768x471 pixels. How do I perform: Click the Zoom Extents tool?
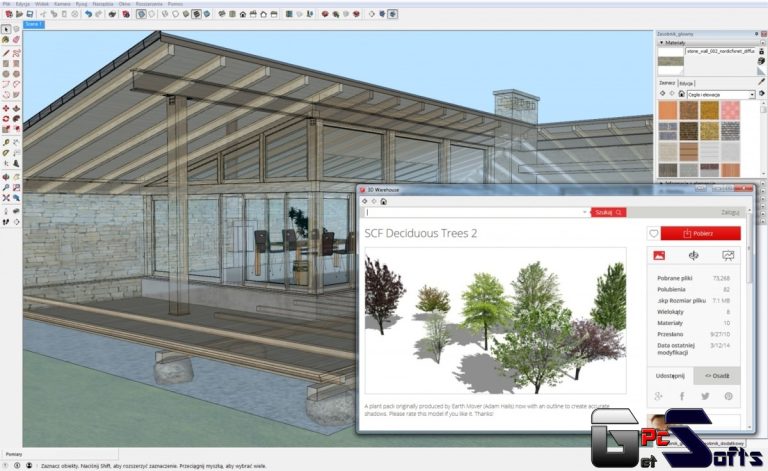(x=6, y=198)
